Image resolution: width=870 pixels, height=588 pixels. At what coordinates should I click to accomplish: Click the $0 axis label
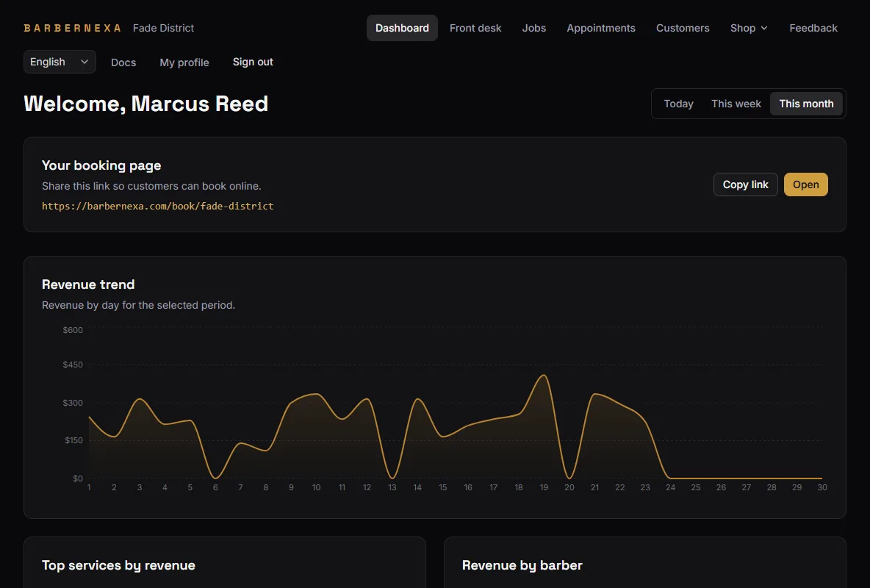[78, 478]
